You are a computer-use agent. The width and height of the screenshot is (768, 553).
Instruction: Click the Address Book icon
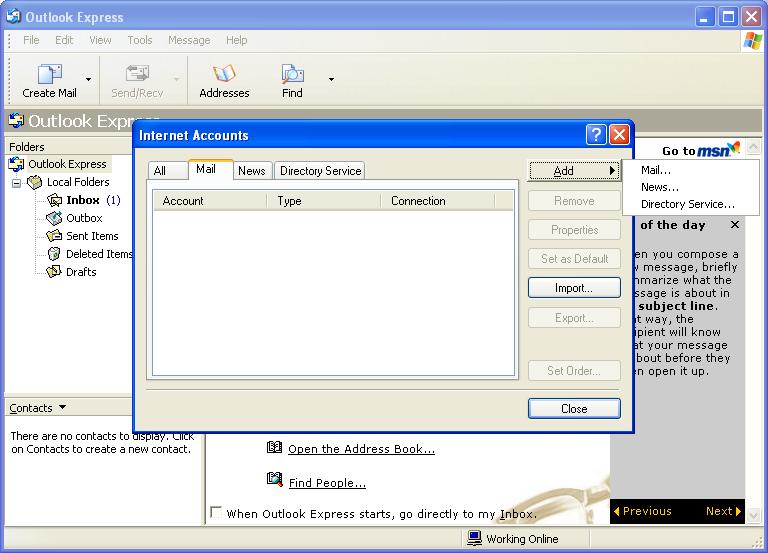click(x=274, y=447)
